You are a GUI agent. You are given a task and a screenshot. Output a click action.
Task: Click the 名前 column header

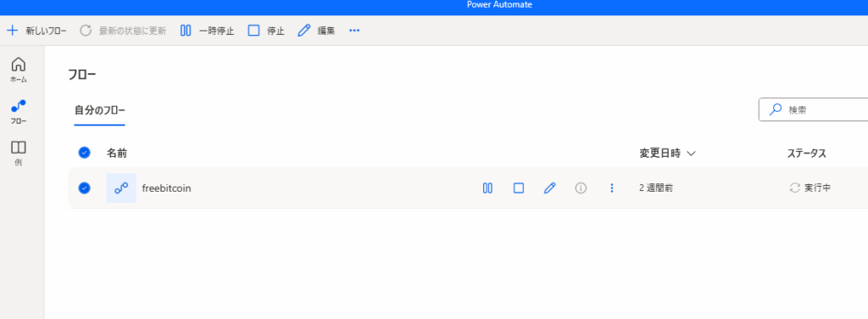(x=117, y=154)
